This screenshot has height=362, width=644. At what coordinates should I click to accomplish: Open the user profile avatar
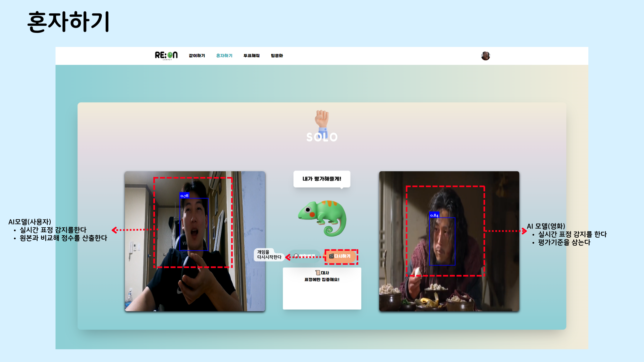pos(485,56)
